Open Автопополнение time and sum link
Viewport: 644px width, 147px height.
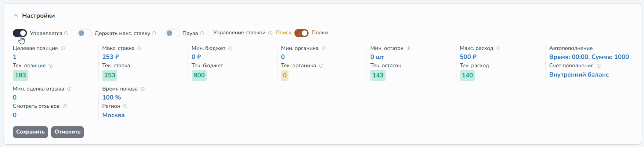[589, 57]
